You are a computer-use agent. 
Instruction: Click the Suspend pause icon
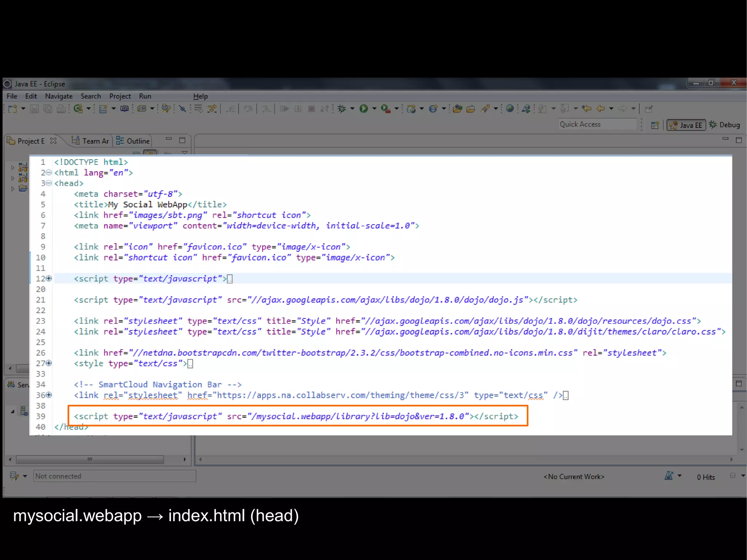(x=298, y=109)
